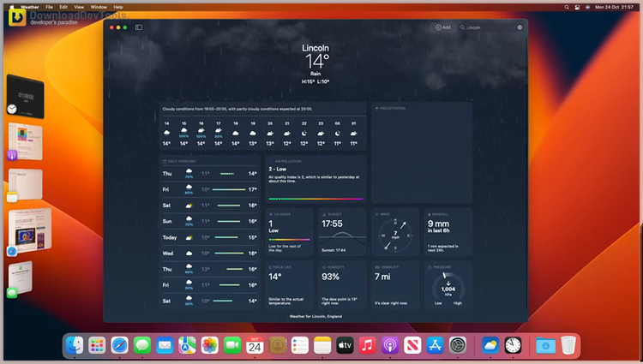Viewport: 643px width, 364px height.
Task: Open the Weather app in the Dock
Action: [x=490, y=345]
